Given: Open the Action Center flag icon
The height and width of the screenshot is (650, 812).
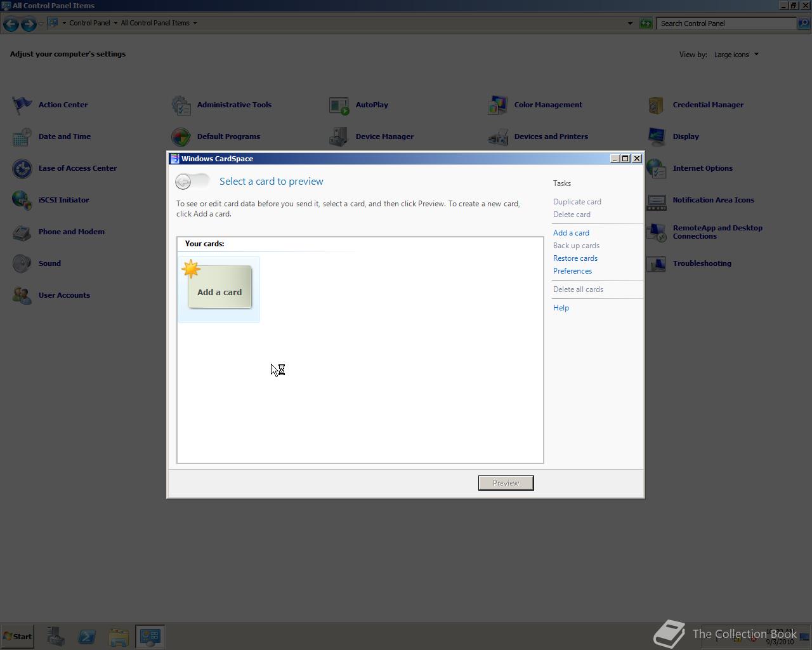Looking at the screenshot, I should tap(22, 105).
